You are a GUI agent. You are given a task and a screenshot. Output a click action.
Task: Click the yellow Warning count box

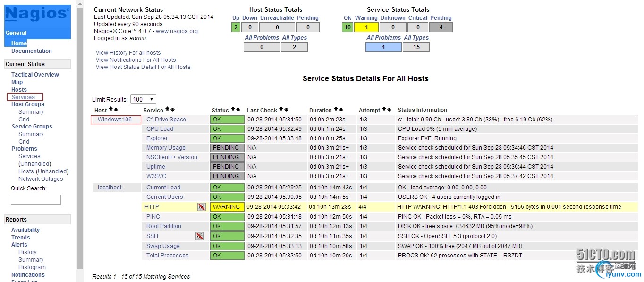pos(366,27)
